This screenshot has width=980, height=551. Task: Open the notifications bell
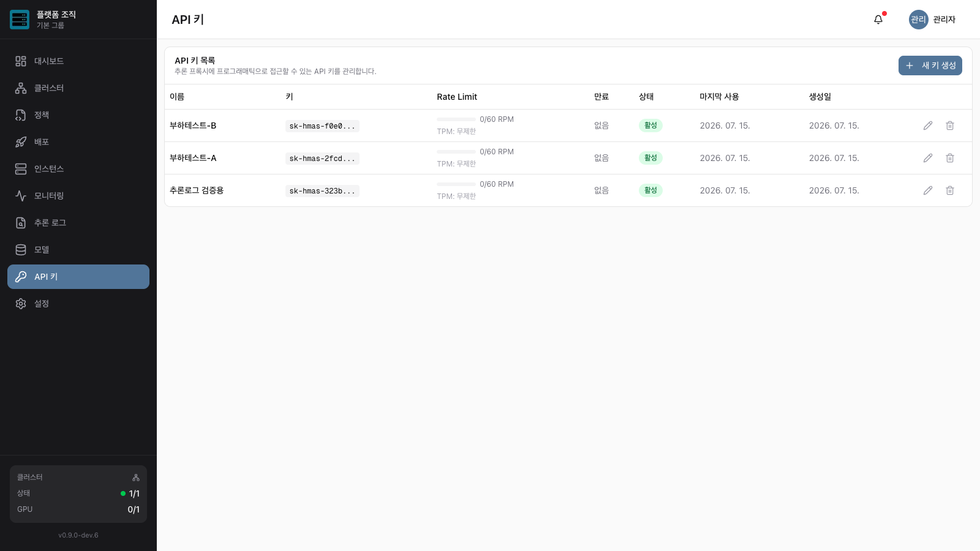(x=878, y=20)
